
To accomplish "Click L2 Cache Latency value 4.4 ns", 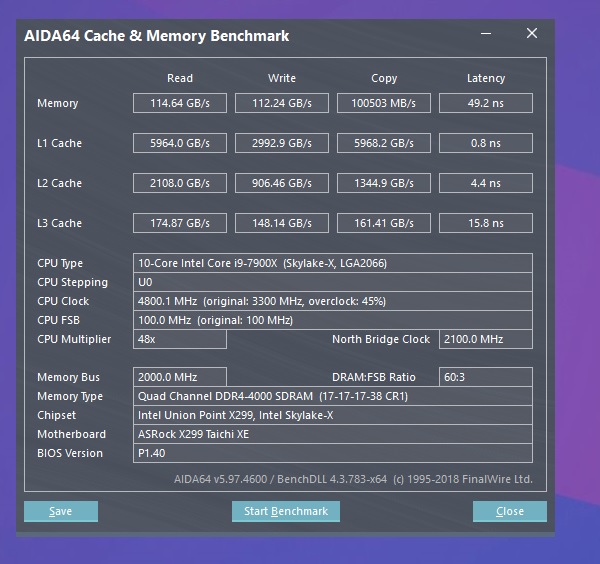I will (x=486, y=183).
